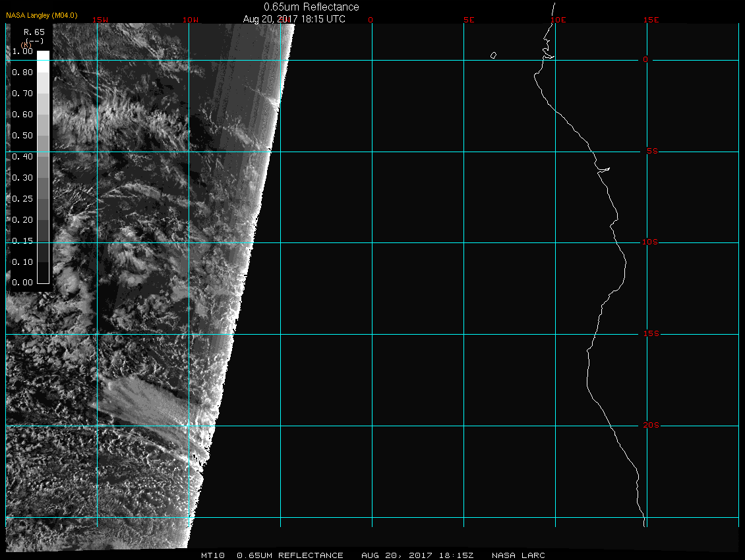Pick the black bottom segment of color bar
Screen dimensions: 745x560
(x=44, y=273)
